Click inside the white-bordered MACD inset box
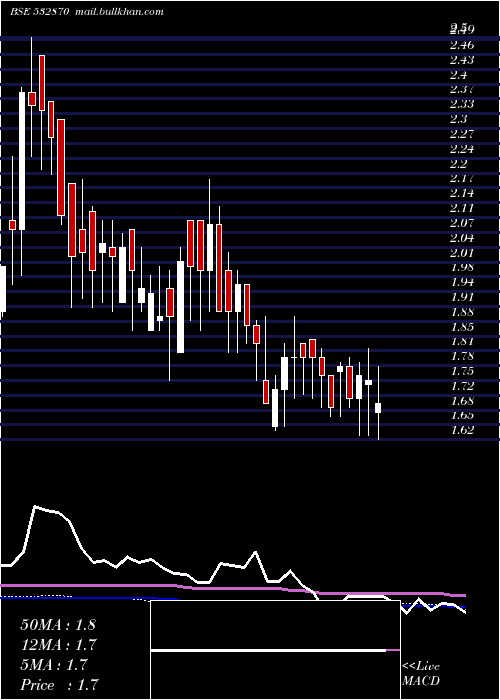The image size is (500, 700). [x=275, y=650]
